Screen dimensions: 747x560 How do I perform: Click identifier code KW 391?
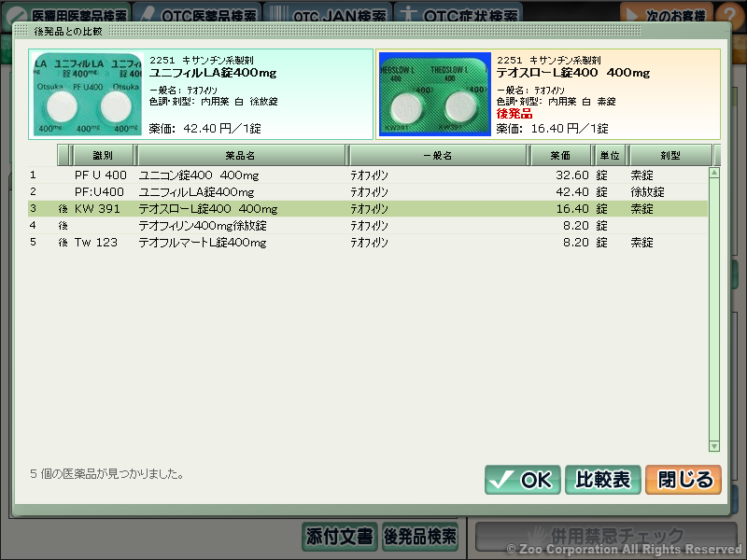point(97,208)
